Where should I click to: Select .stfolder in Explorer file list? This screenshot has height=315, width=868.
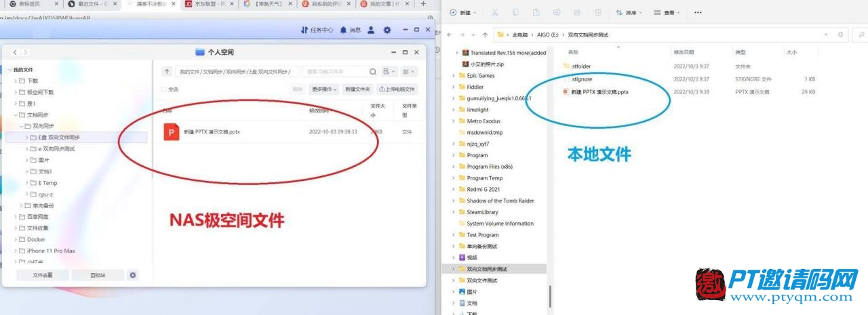point(581,66)
